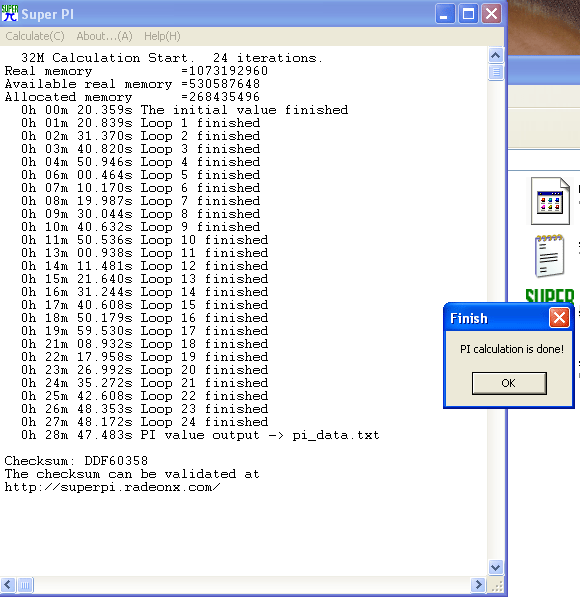Click the window resize grip corner
Image resolution: width=580 pixels, height=597 pixels.
[496, 585]
